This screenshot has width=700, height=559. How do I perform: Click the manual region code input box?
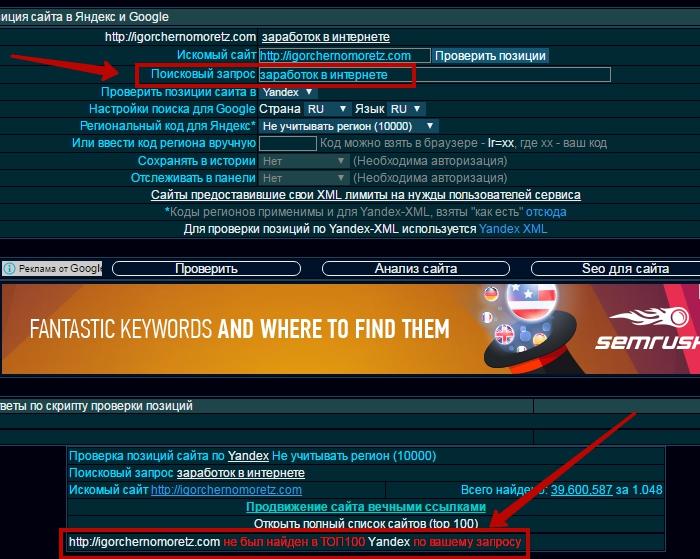(288, 144)
